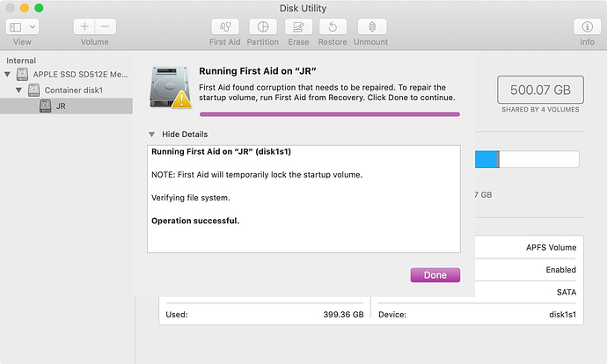
Task: Run First Aid from the toolbar
Action: click(x=225, y=26)
